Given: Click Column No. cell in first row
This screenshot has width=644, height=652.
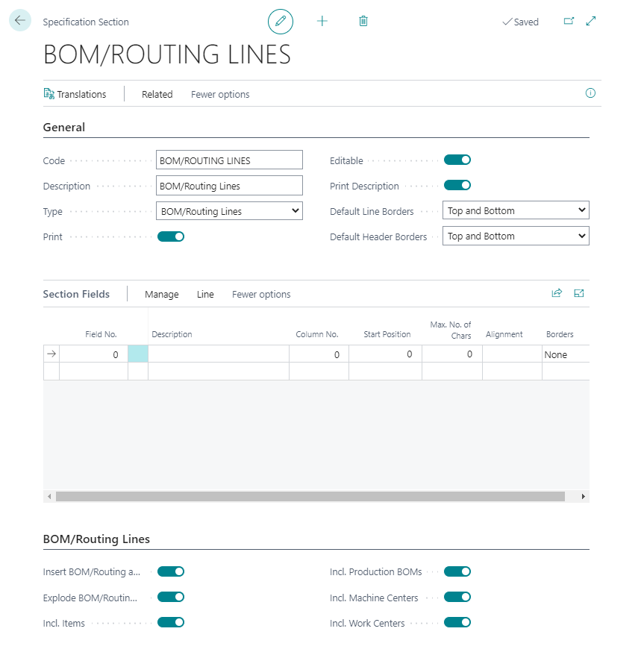Looking at the screenshot, I should 319,354.
